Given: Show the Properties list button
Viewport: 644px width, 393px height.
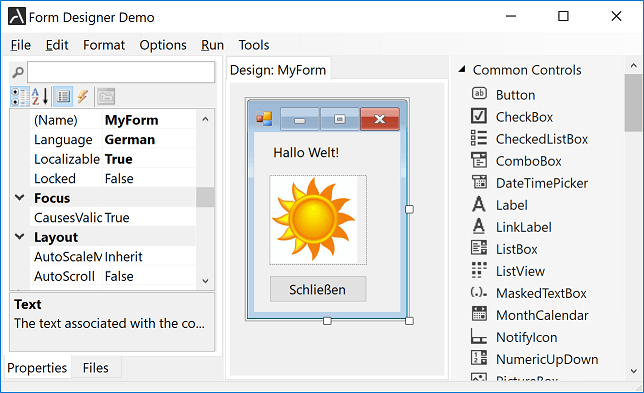Looking at the screenshot, I should pos(63,97).
